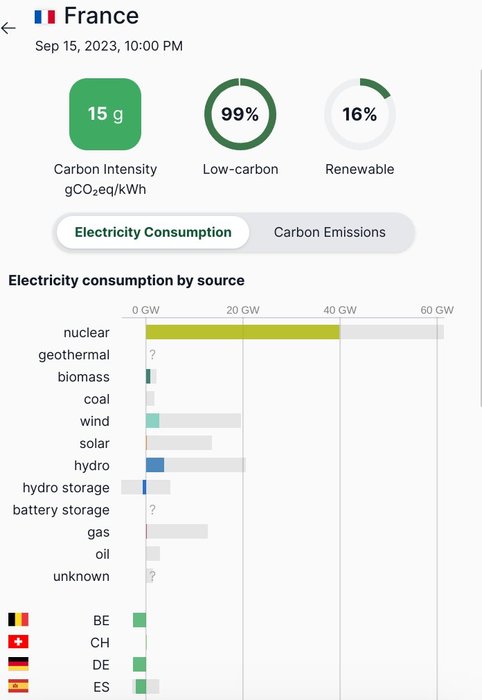This screenshot has height=700, width=482.
Task: Select the Electricity Consumption toggle option
Action: click(153, 232)
